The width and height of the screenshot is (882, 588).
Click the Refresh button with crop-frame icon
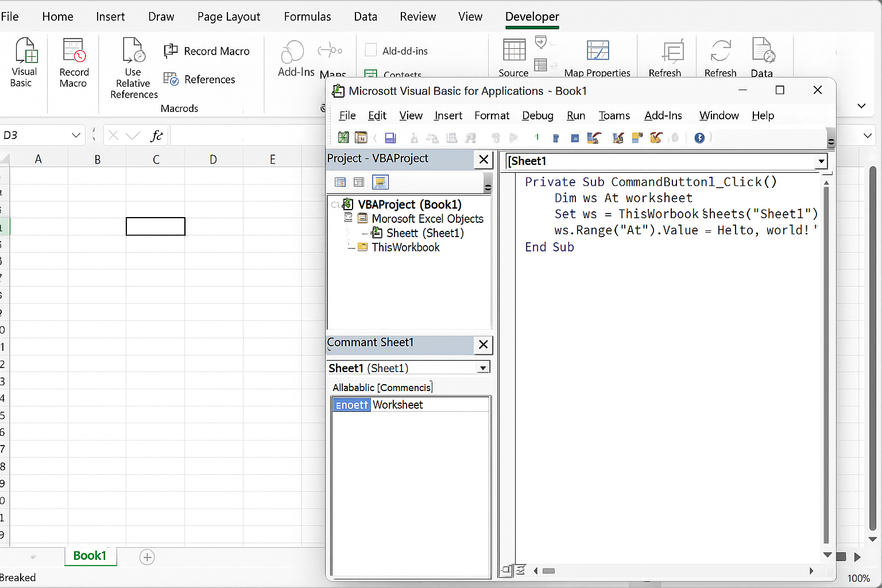tap(665, 57)
